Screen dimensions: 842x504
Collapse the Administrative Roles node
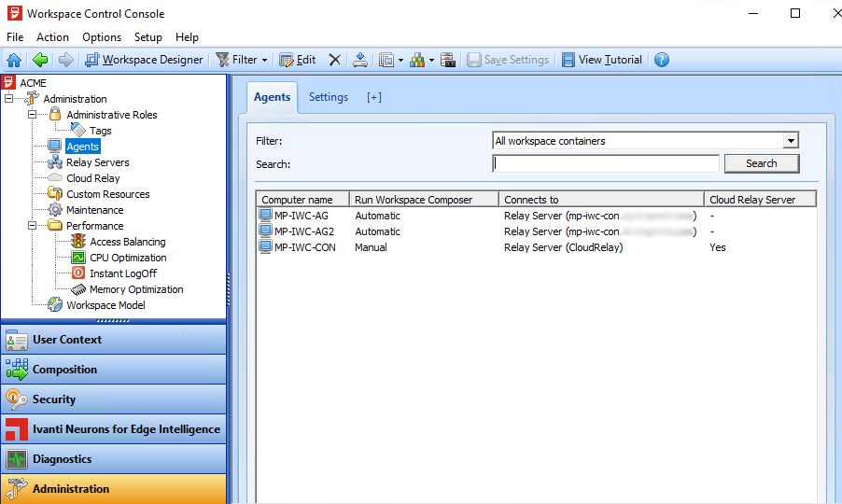[33, 114]
